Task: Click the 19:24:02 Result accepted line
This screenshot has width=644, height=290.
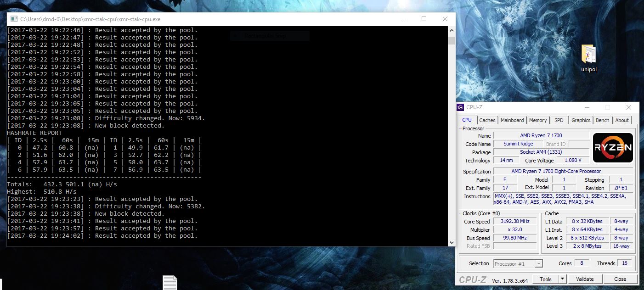Action: coord(102,235)
